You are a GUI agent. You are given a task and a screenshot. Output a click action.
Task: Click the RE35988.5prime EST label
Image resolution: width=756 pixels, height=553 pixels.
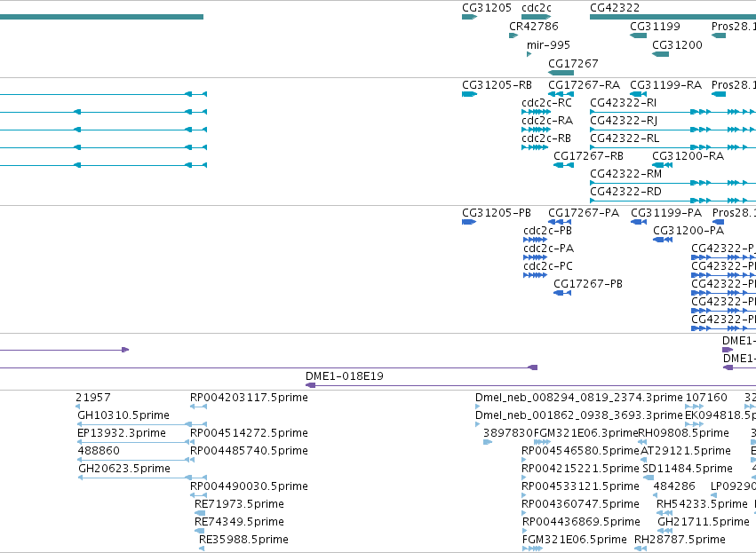click(243, 540)
